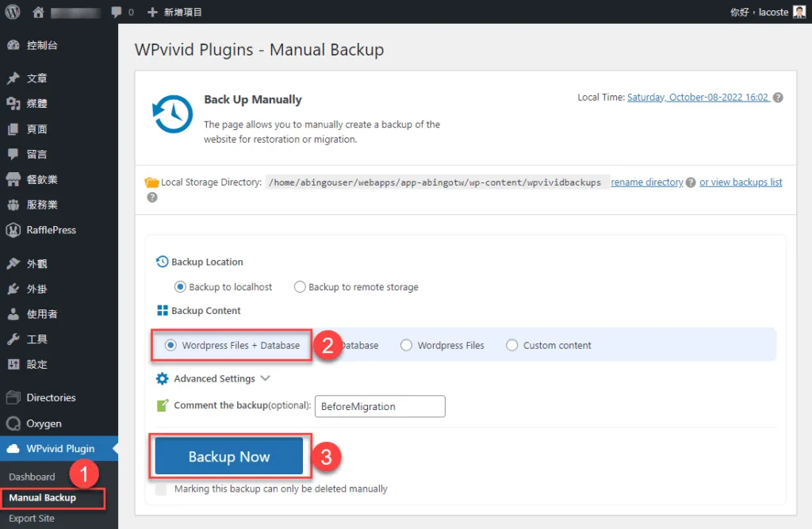Open the Dashboard submenu item
This screenshot has width=812, height=529.
(32, 477)
